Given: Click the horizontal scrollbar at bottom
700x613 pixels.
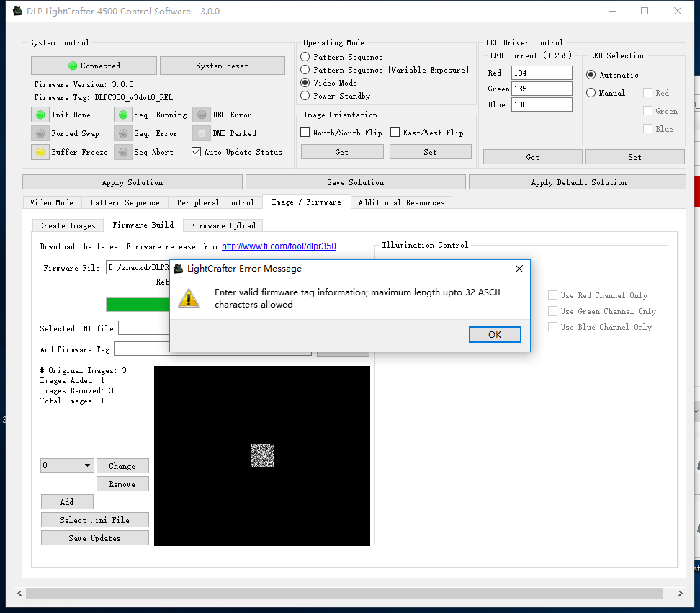Looking at the screenshot, I should [344, 593].
